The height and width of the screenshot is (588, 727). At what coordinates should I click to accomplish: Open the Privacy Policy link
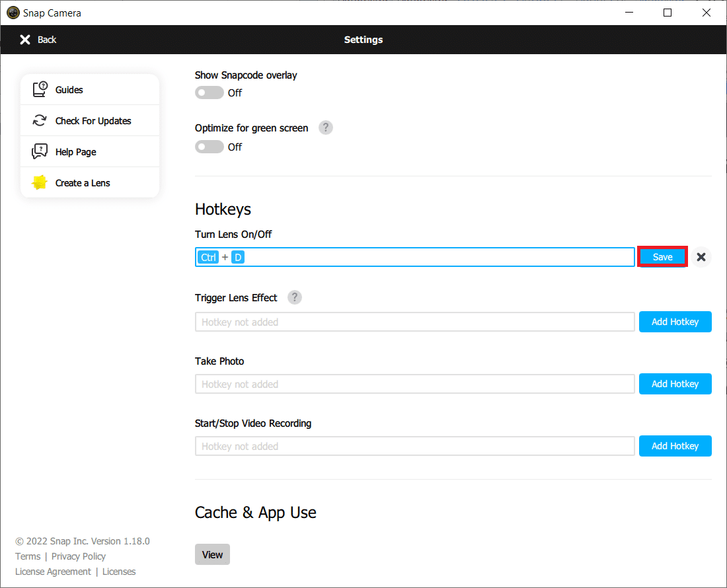79,556
